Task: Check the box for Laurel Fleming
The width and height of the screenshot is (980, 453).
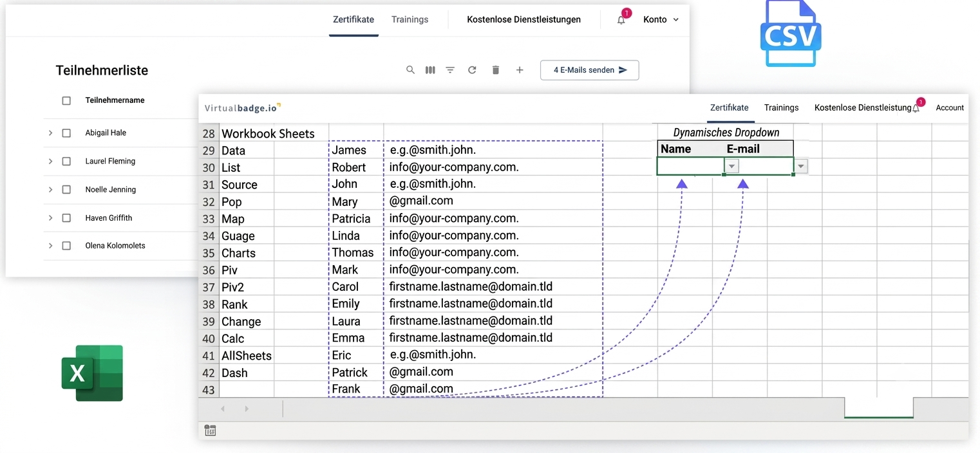Action: pos(66,162)
